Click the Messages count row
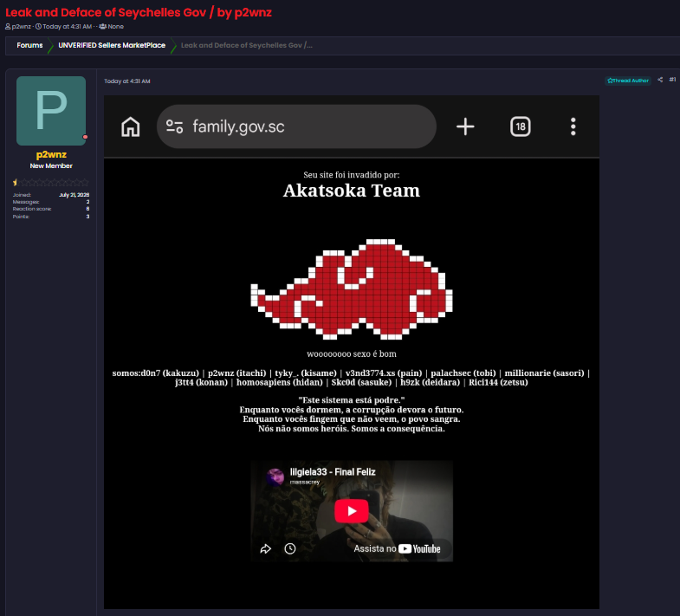 51,202
